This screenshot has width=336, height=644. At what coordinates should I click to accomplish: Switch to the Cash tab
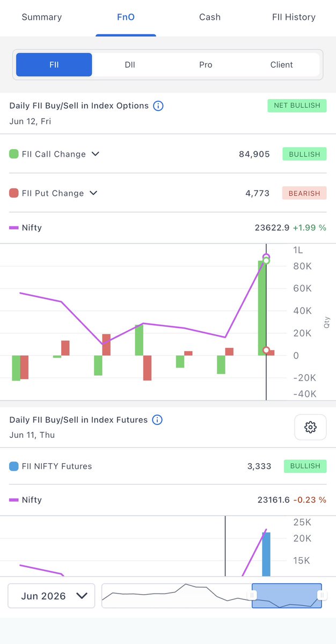click(x=210, y=17)
